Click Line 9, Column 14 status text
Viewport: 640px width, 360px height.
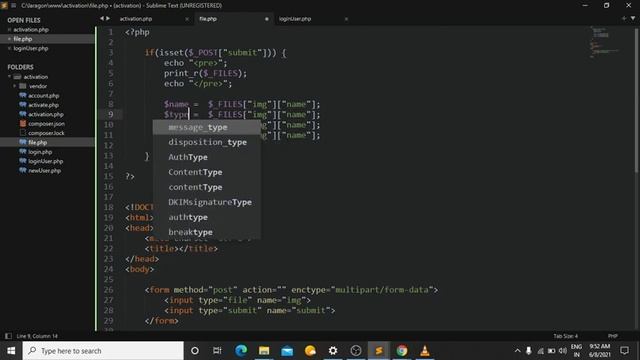37,336
